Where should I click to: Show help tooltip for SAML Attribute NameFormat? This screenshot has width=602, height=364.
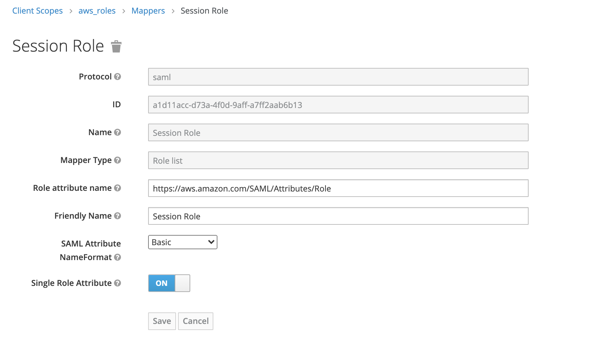point(118,257)
